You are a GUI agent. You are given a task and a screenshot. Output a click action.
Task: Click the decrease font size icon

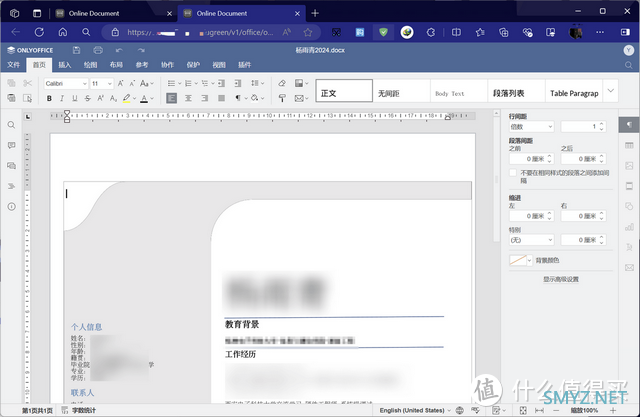(x=132, y=84)
